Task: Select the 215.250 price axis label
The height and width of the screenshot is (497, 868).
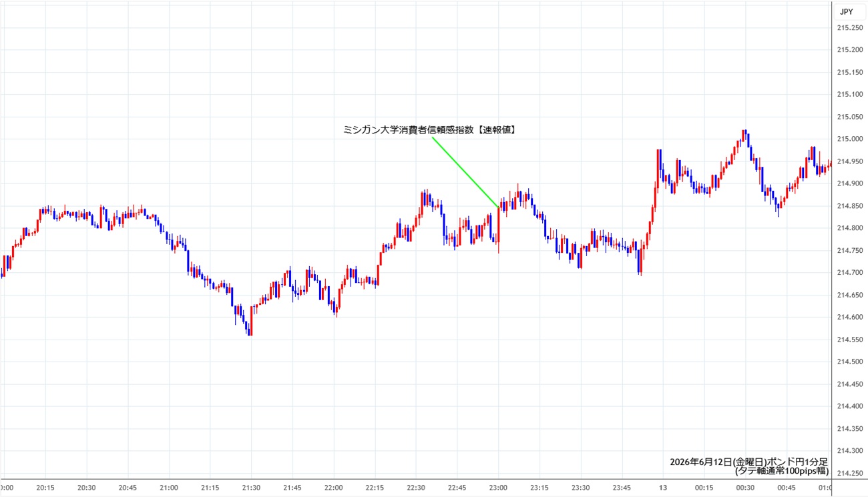Action: [850, 27]
